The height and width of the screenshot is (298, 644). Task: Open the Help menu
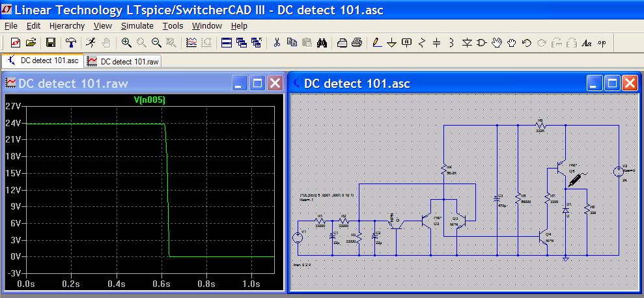coord(239,26)
